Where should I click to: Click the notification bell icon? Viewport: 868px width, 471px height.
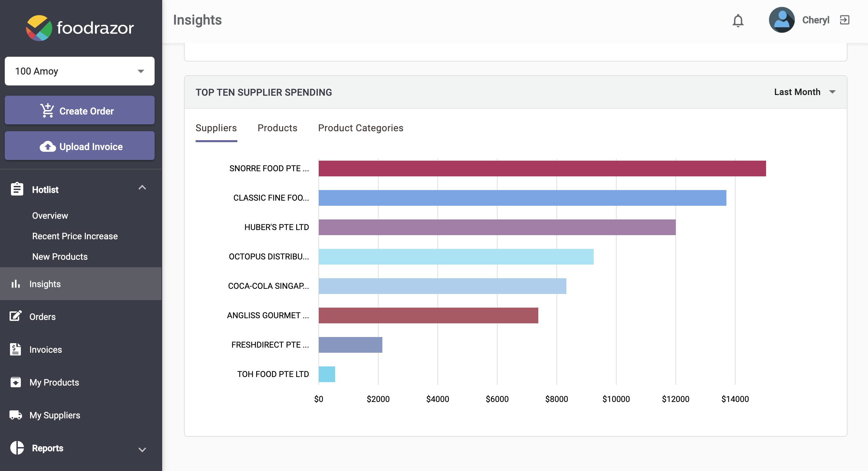738,21
